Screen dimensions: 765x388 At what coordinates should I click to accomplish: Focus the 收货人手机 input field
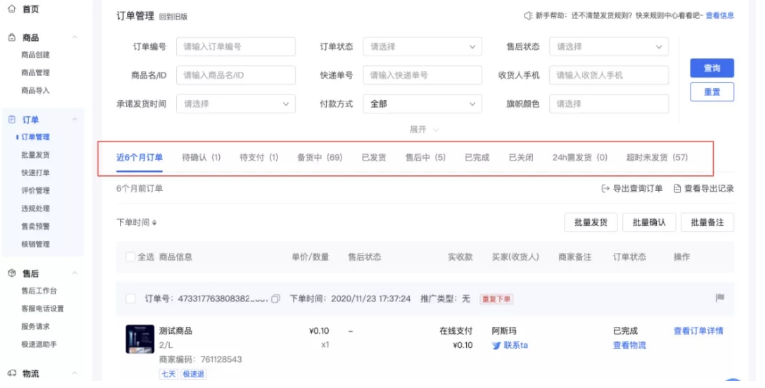point(609,75)
